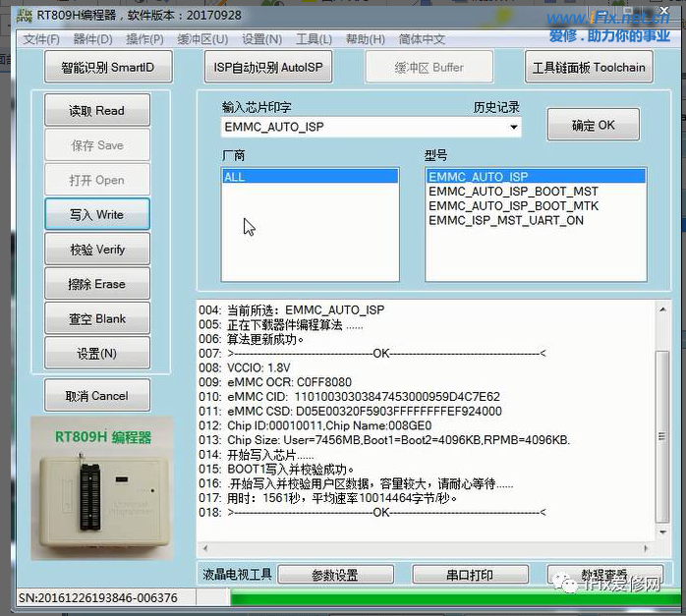Open the 帮助(H) menu
The width and height of the screenshot is (686, 616).
366,39
